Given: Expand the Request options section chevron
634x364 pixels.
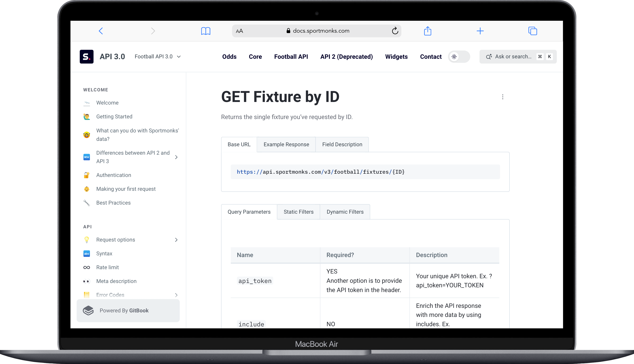Looking at the screenshot, I should click(x=176, y=240).
